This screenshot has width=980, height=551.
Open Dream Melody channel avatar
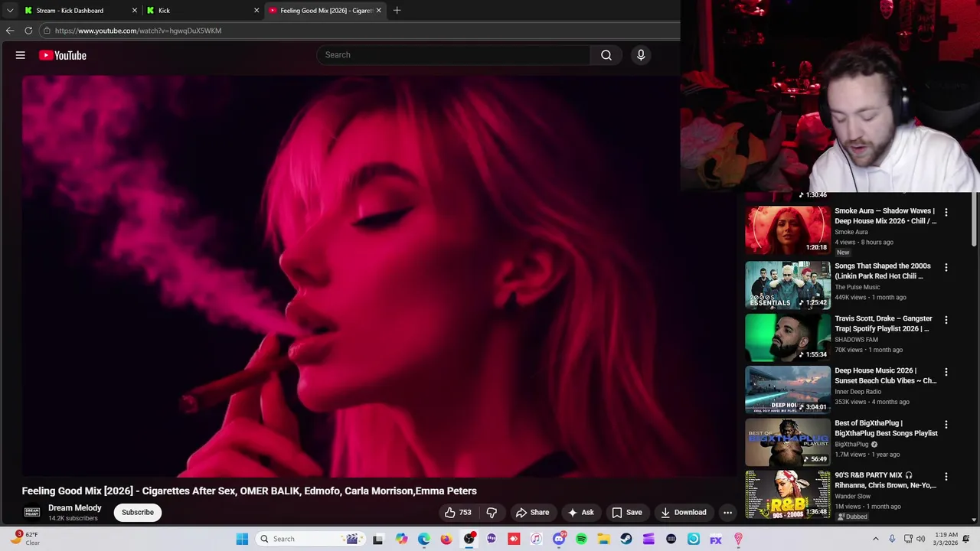(31, 513)
